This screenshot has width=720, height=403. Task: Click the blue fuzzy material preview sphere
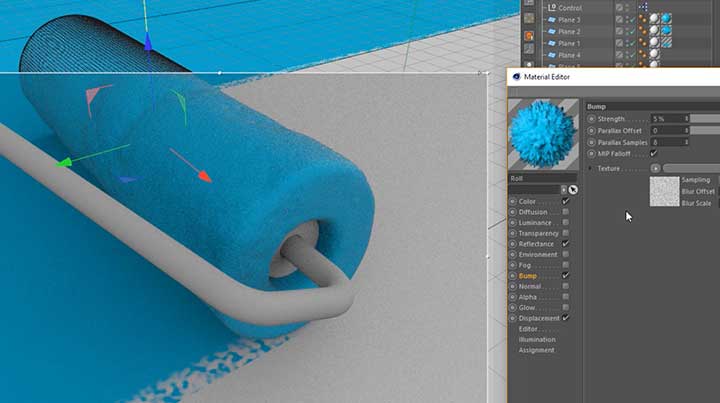[x=543, y=134]
